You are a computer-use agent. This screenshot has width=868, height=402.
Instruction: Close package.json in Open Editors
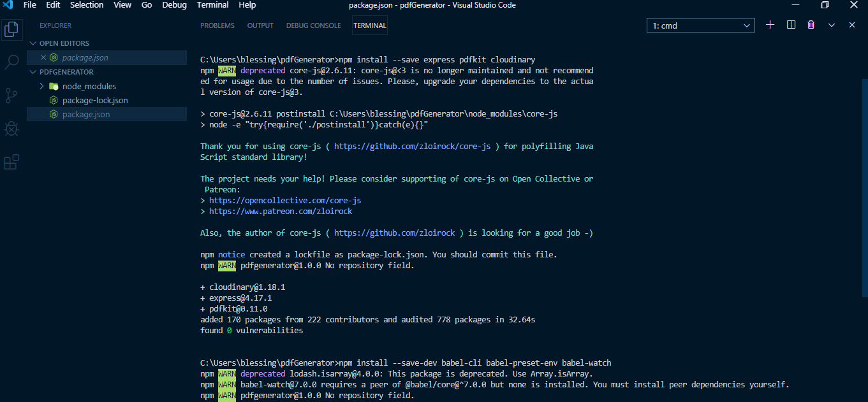[43, 57]
